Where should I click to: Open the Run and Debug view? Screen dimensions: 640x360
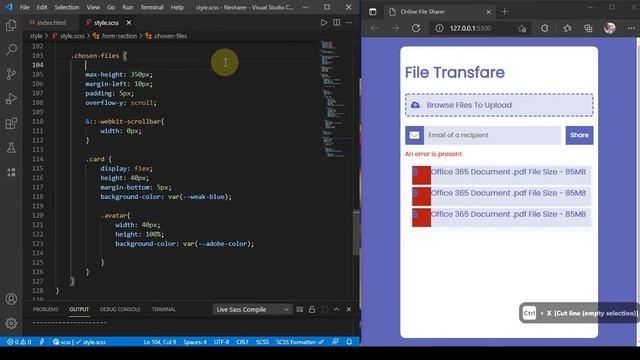pyautogui.click(x=11, y=99)
